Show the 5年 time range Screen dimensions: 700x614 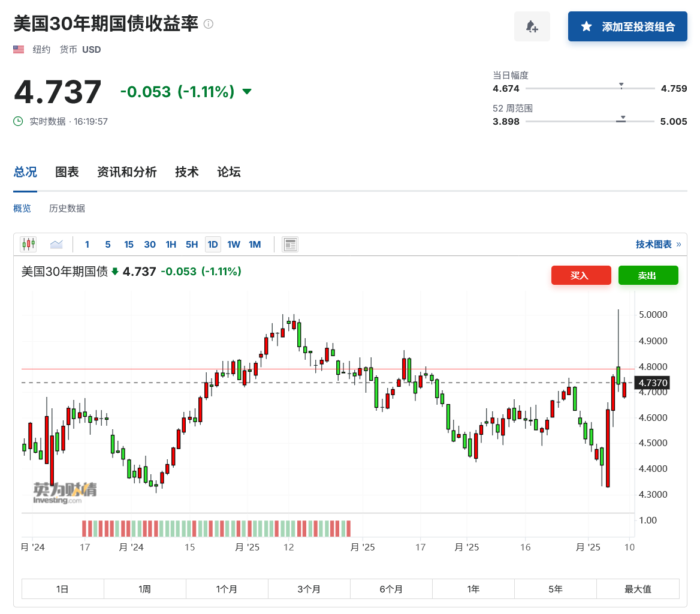[x=556, y=589]
